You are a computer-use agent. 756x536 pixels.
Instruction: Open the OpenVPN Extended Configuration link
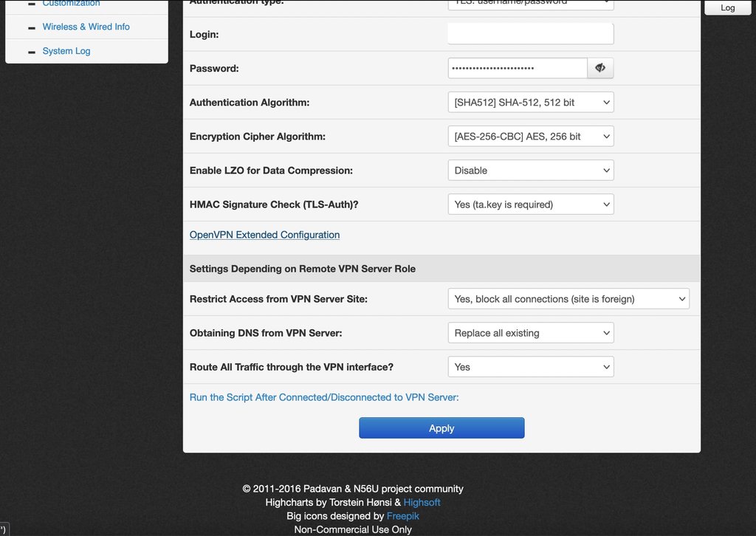tap(264, 235)
